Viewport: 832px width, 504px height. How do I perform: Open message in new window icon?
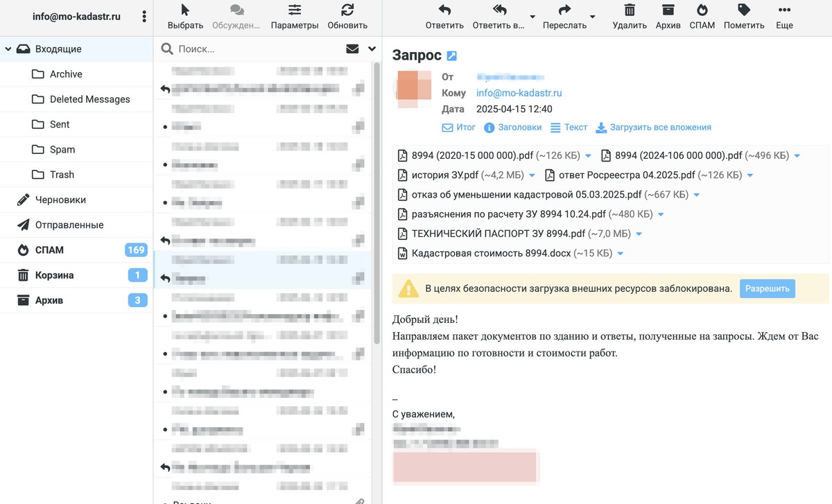452,56
